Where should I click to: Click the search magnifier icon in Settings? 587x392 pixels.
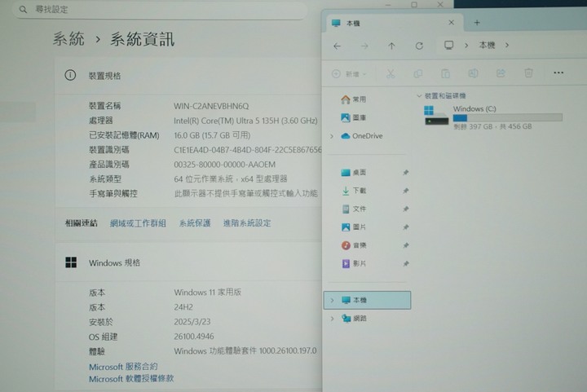click(x=23, y=9)
